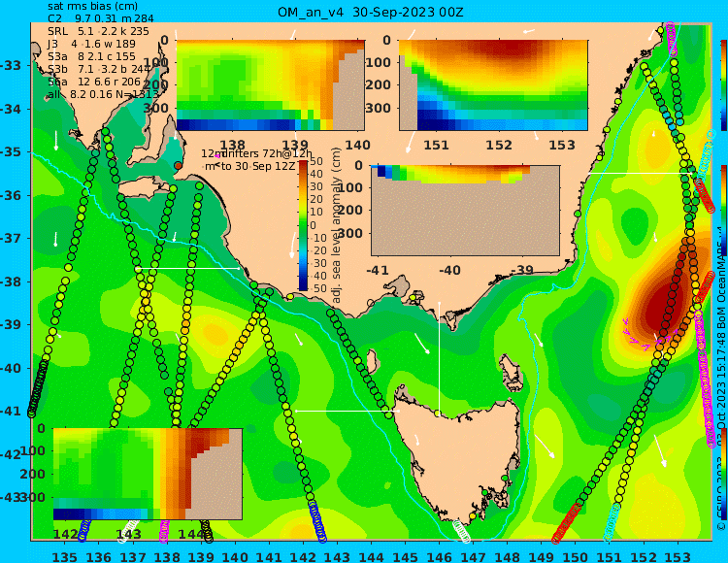The width and height of the screenshot is (728, 563).
Task: Click the -33 latitude axis label
Action: pyautogui.click(x=11, y=65)
